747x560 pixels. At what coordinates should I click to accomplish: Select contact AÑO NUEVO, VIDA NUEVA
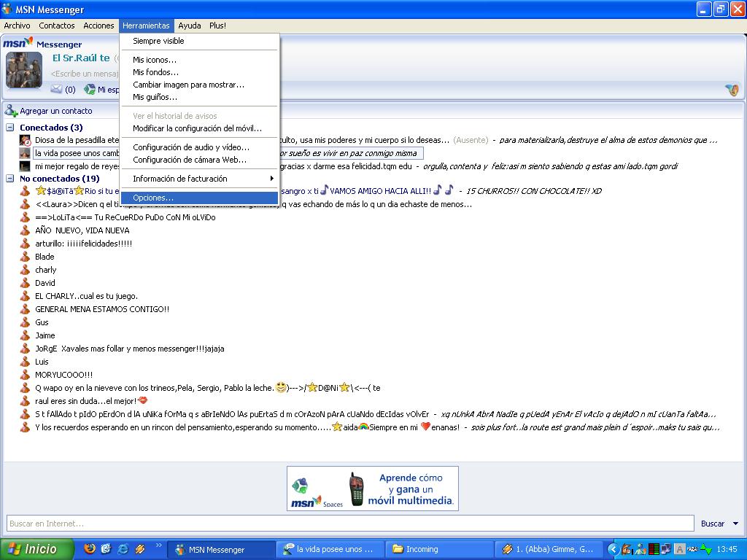(82, 230)
